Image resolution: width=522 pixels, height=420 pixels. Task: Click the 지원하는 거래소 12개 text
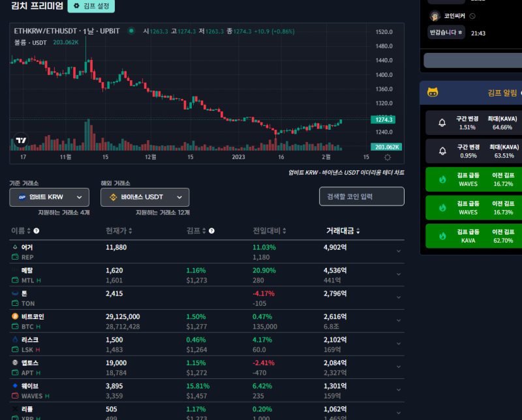tap(162, 213)
